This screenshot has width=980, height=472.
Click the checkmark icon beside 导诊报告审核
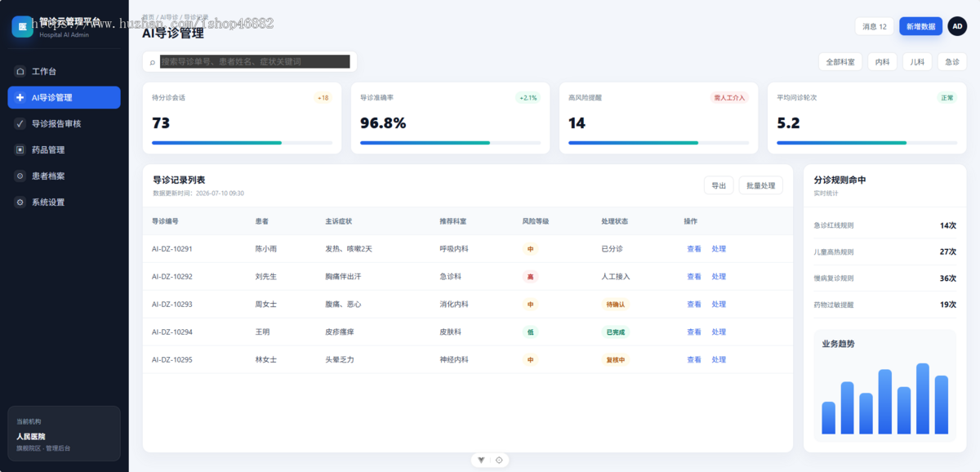pos(20,123)
